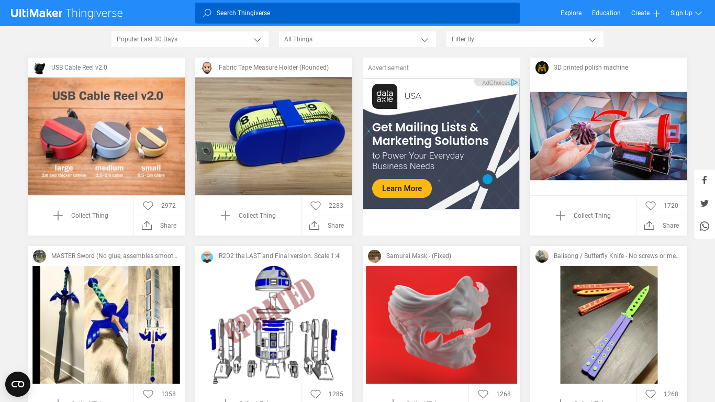Like the Fabric Tape Measure Holder heart
This screenshot has width=715, height=402.
(316, 206)
